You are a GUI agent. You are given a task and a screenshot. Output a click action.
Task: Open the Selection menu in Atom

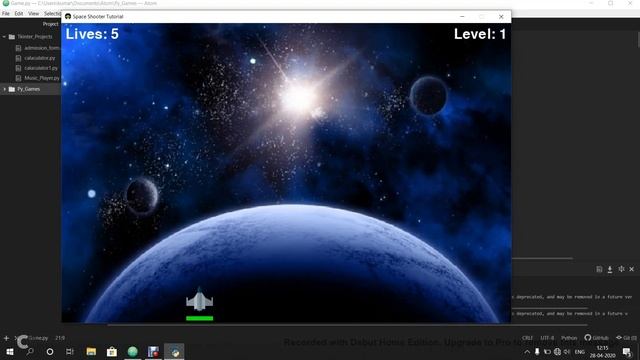[52, 13]
